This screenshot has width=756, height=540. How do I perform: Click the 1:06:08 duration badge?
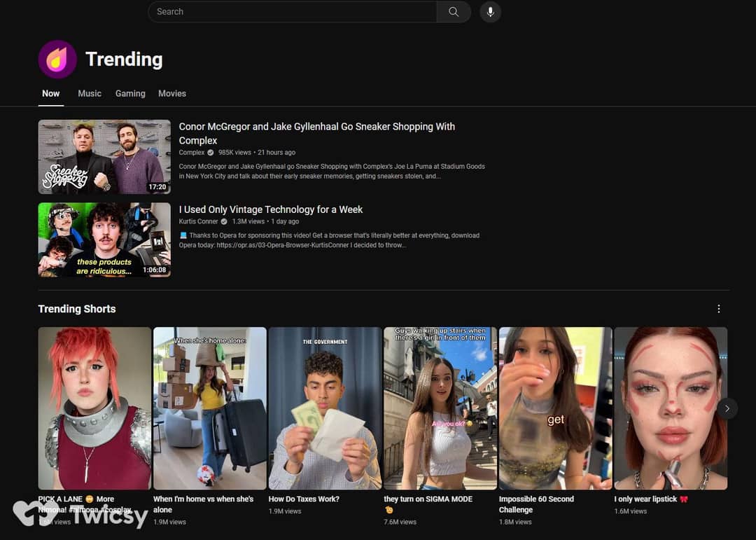point(154,270)
